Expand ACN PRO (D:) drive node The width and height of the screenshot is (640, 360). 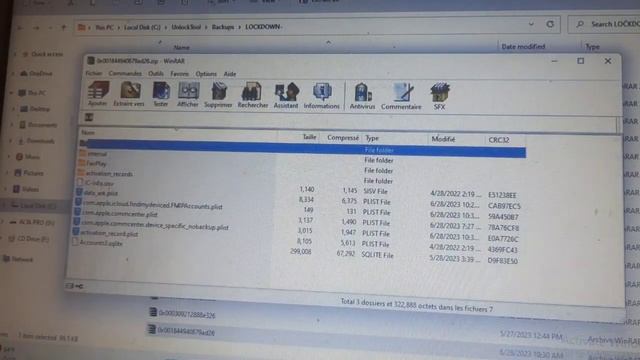pyautogui.click(x=3, y=222)
